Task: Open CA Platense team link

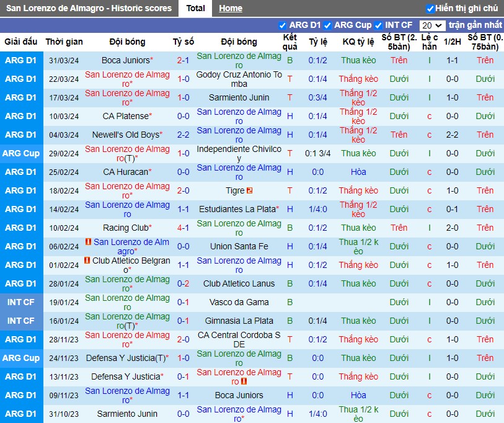Action: [x=126, y=116]
